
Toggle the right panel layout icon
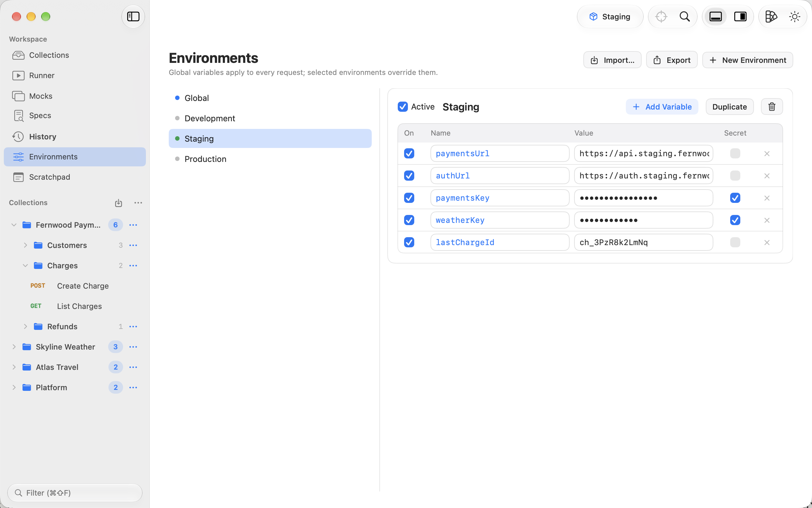pos(740,17)
